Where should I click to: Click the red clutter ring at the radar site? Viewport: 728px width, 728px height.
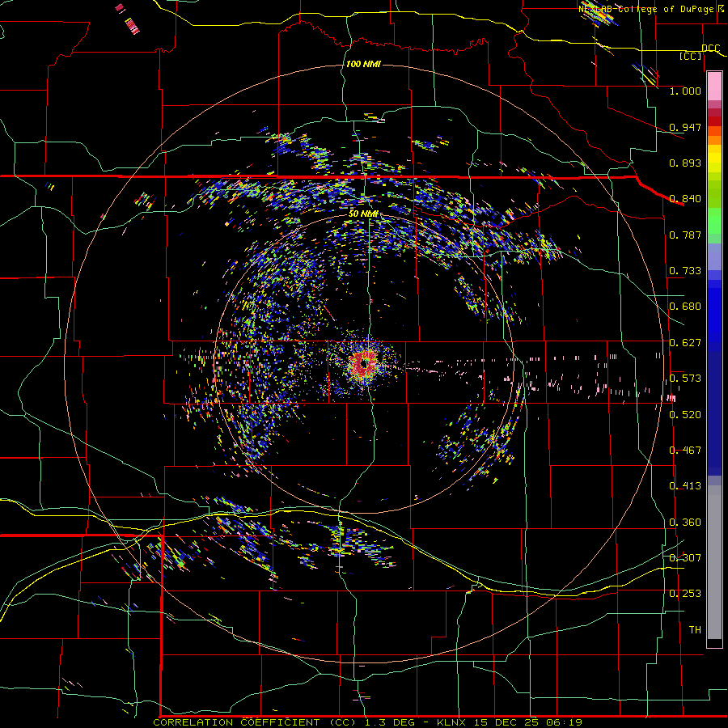pyautogui.click(x=365, y=365)
